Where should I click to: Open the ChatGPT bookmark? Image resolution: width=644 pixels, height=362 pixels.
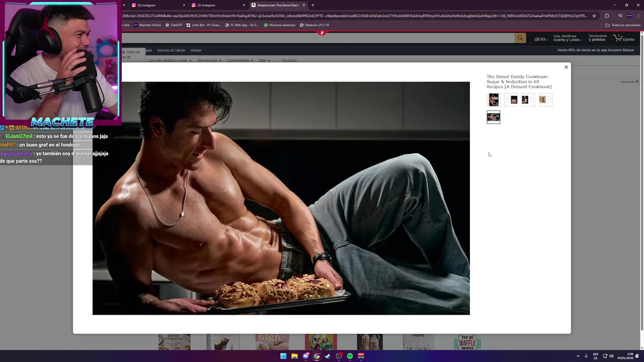174,25
